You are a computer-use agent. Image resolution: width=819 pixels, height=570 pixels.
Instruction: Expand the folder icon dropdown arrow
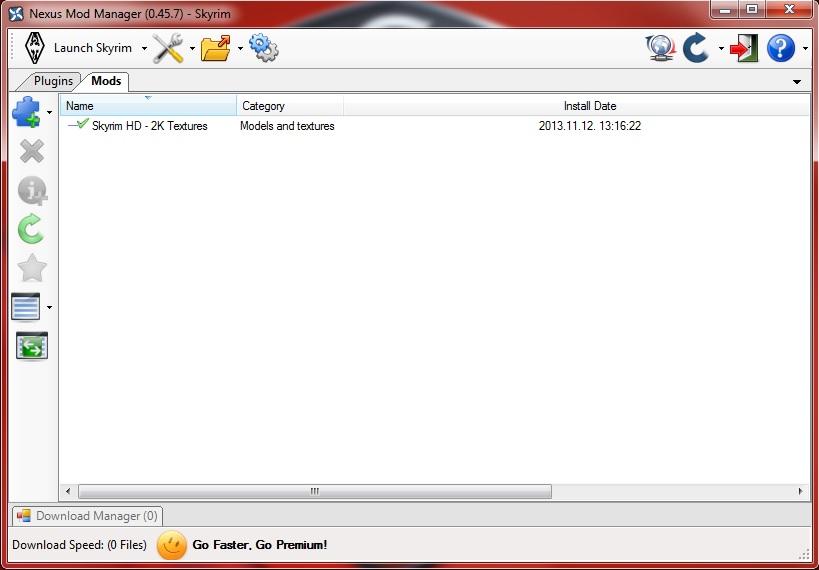point(240,49)
